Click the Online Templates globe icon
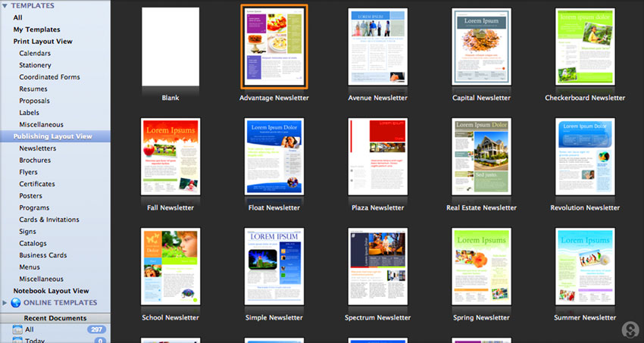This screenshot has width=644, height=343. [16, 303]
